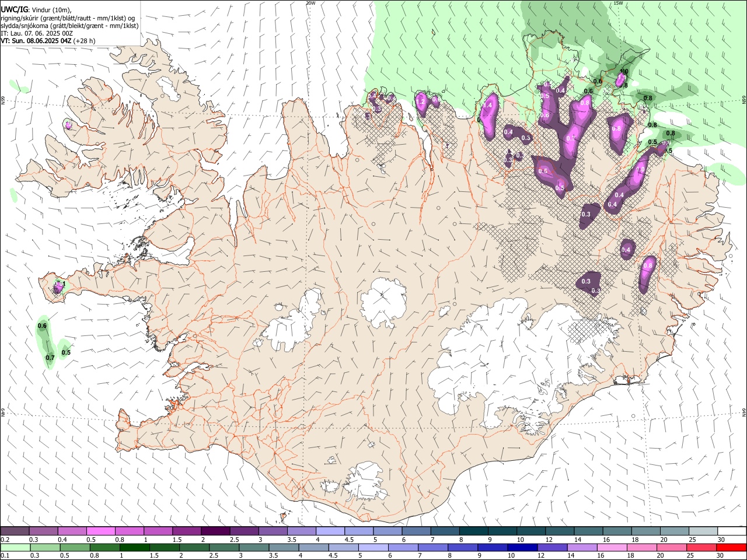Click the 'rigning/skúrir' legend description line

[67, 17]
